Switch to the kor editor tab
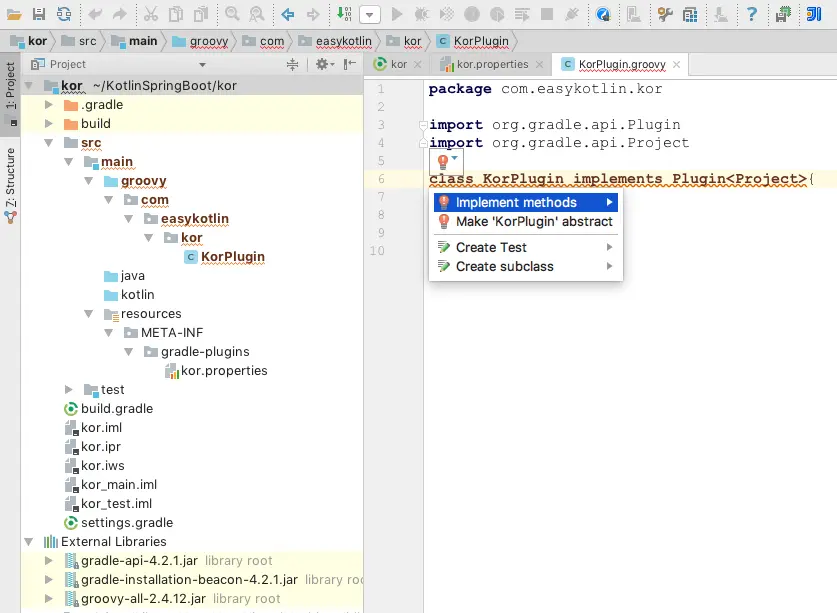Viewport: 837px width, 613px height. tap(398, 65)
